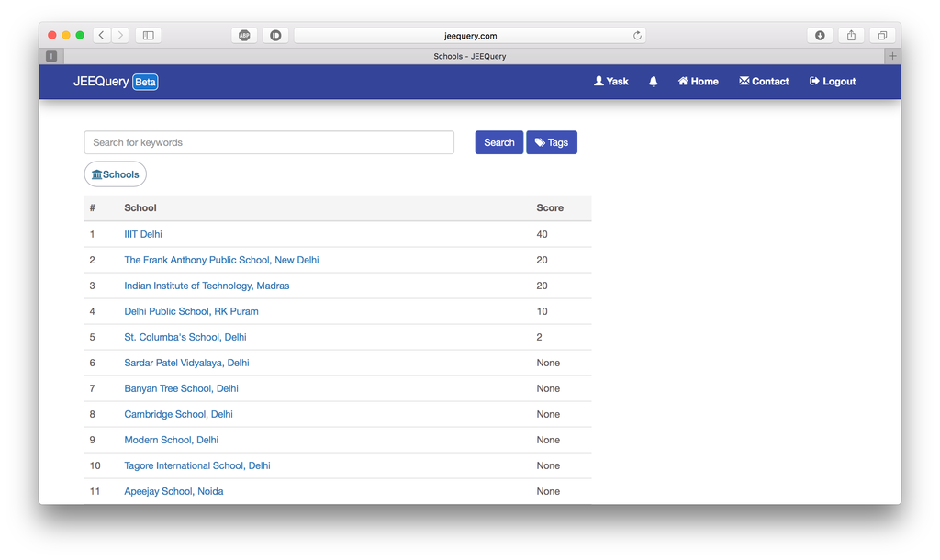The width and height of the screenshot is (940, 560).
Task: Select the Schools - JEEQuery tab
Action: 470,56
